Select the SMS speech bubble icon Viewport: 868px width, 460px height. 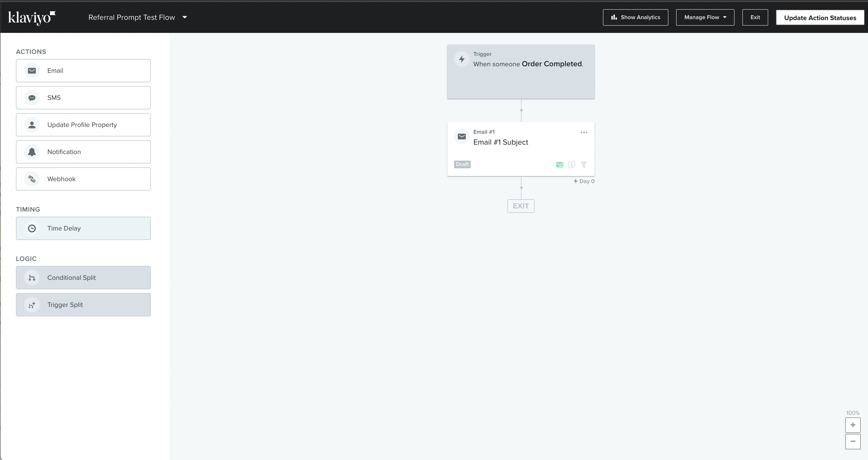(x=32, y=98)
